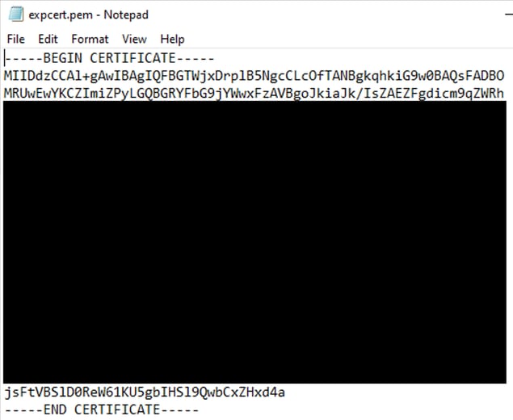Click the line starting with MRUwEwYKCZ

point(254,94)
